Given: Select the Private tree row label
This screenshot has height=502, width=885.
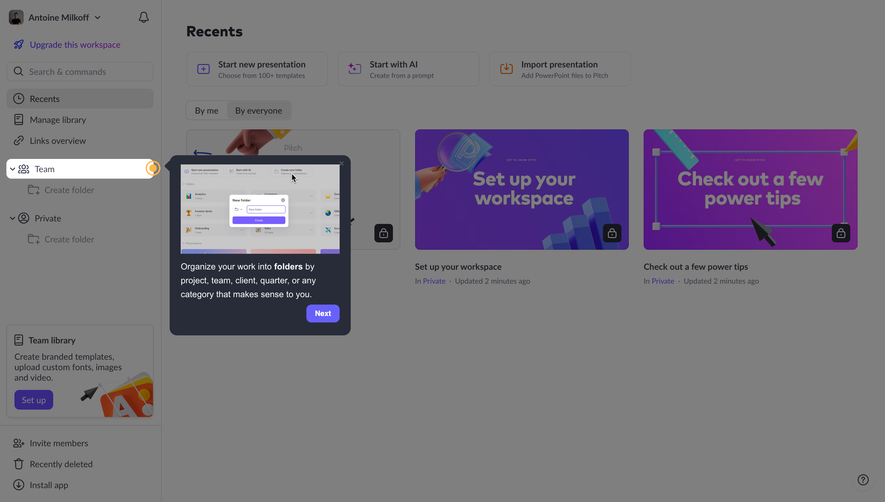Looking at the screenshot, I should click(x=47, y=218).
